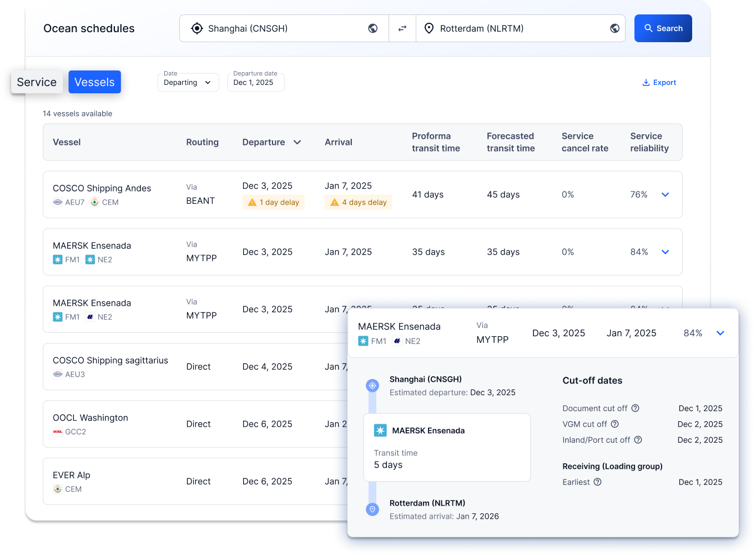The height and width of the screenshot is (556, 756).
Task: Click the 1 day delay warning badge
Action: [x=274, y=203]
